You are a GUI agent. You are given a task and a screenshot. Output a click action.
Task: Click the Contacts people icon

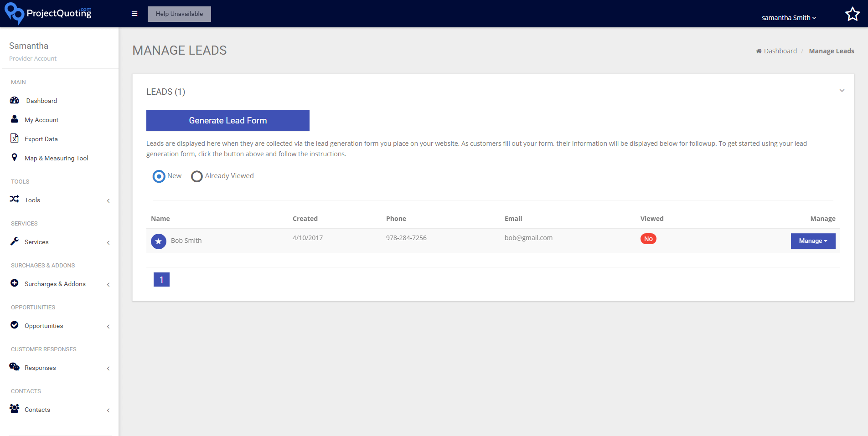[15, 409]
